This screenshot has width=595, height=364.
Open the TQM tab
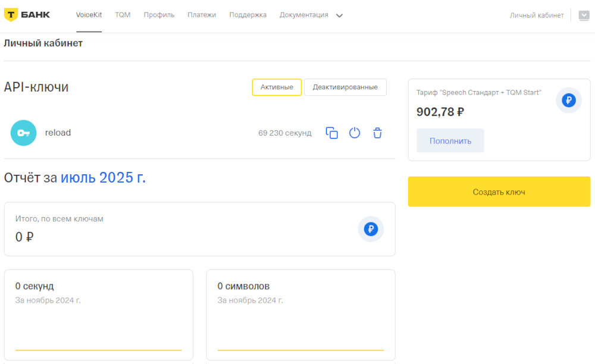coord(123,15)
